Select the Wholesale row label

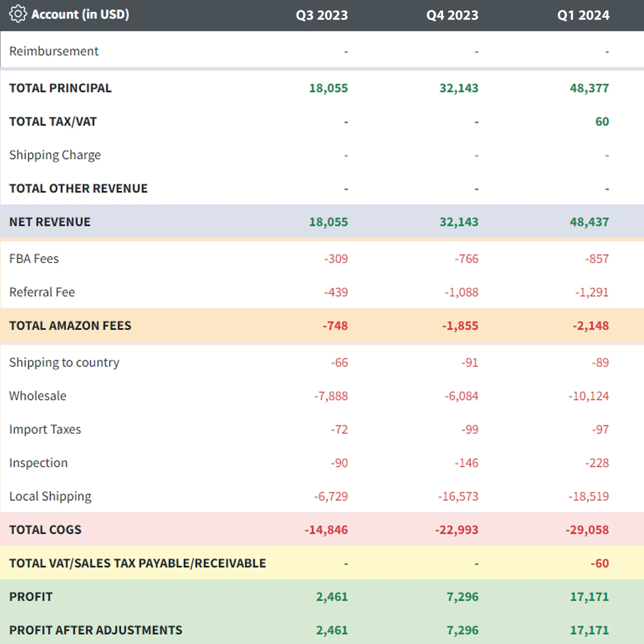coord(38,396)
